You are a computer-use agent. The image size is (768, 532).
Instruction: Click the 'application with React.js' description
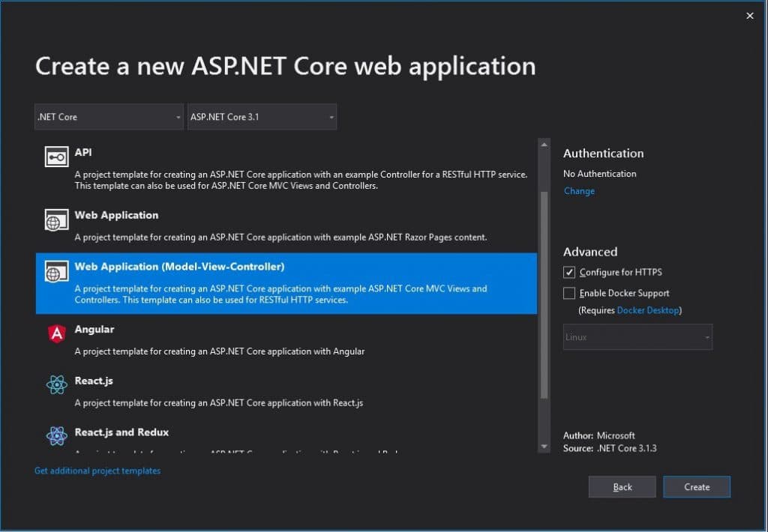point(219,403)
